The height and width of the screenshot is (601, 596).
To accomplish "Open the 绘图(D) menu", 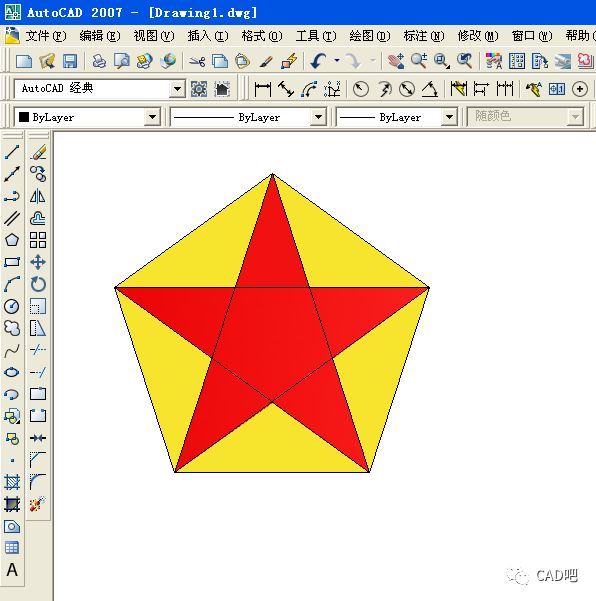I will 370,36.
